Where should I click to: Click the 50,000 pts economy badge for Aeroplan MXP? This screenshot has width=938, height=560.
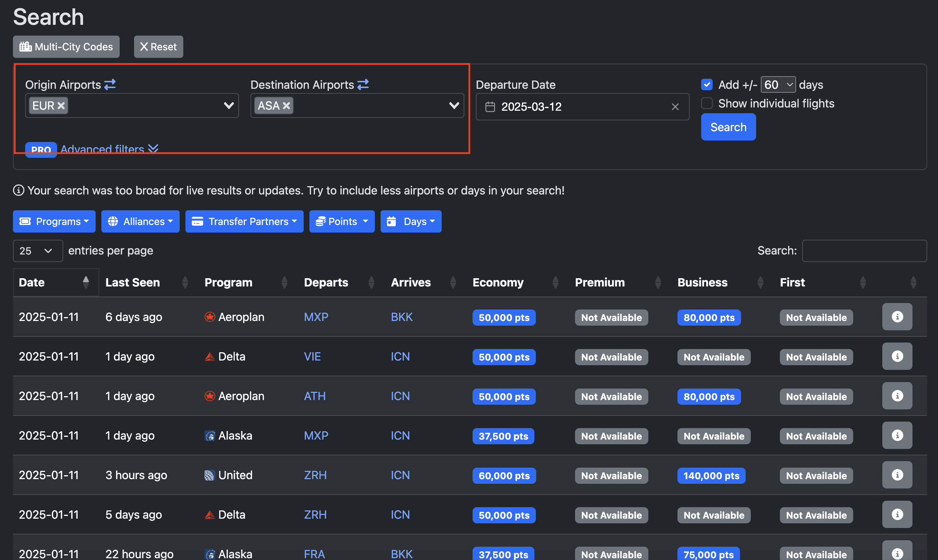[x=504, y=318]
